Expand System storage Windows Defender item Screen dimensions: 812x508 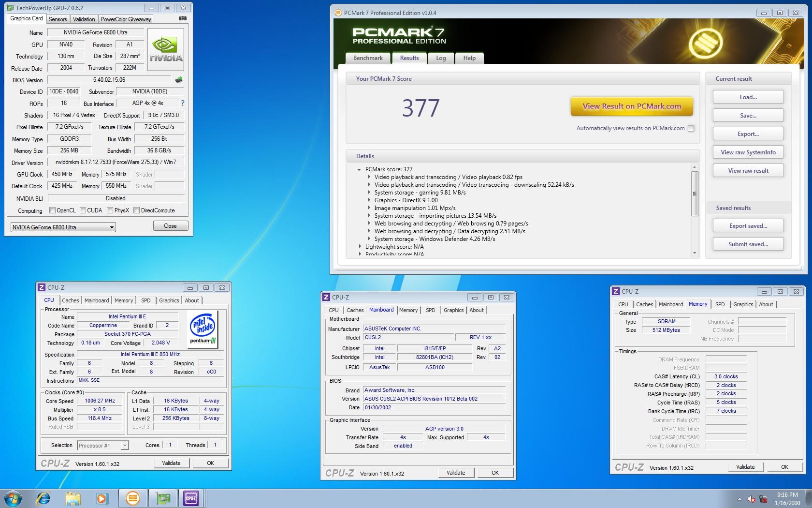[369, 239]
